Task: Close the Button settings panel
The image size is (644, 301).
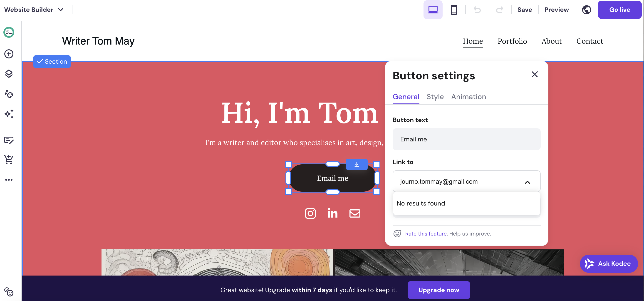Action: click(535, 74)
